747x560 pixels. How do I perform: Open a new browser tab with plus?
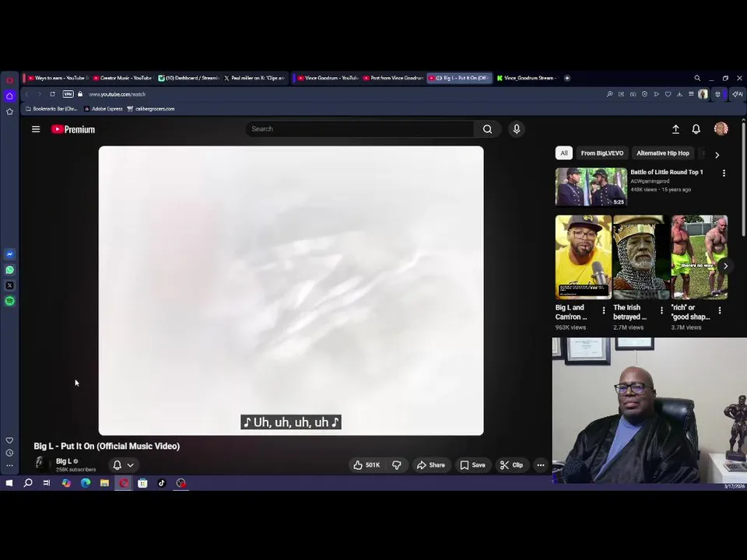point(567,78)
